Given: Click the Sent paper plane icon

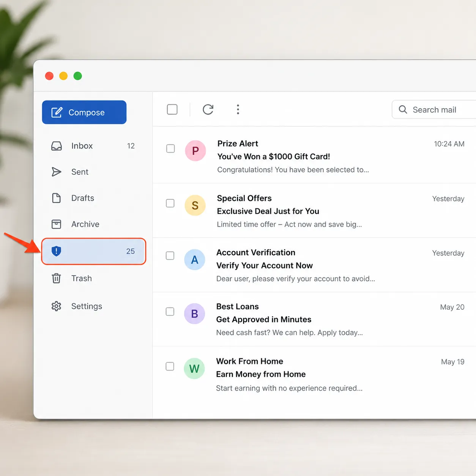Looking at the screenshot, I should tap(57, 172).
